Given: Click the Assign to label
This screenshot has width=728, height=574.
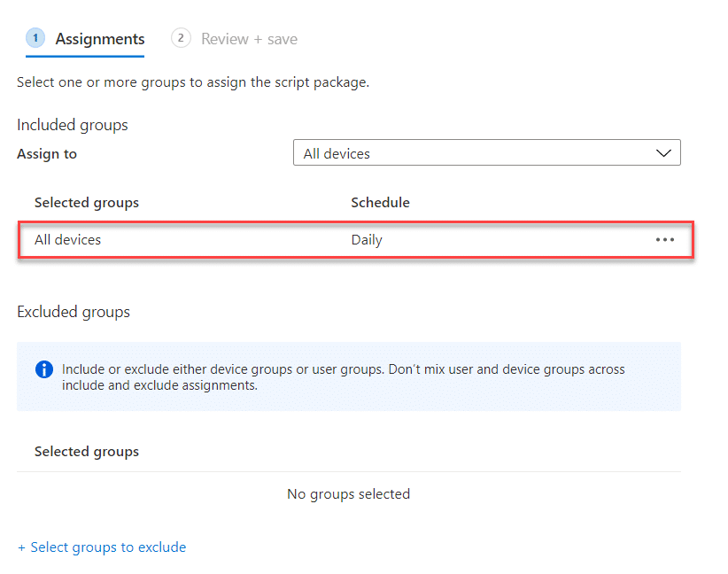Looking at the screenshot, I should pos(47,154).
